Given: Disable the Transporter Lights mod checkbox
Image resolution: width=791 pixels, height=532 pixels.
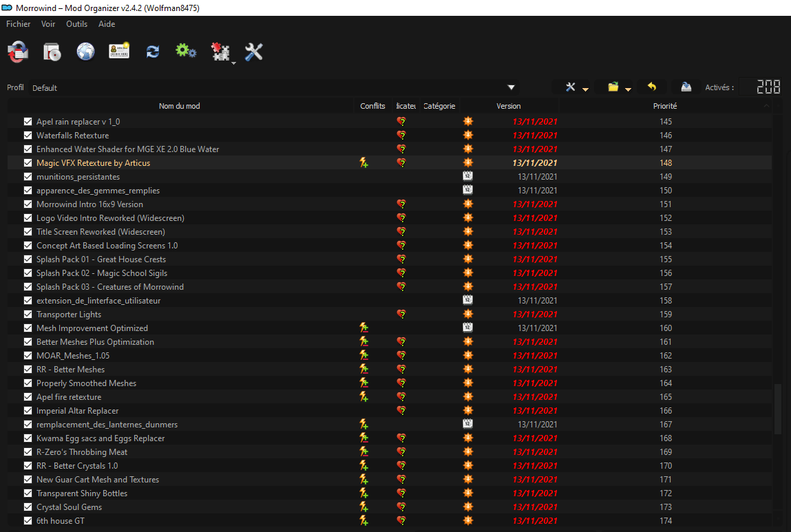Looking at the screenshot, I should 28,315.
